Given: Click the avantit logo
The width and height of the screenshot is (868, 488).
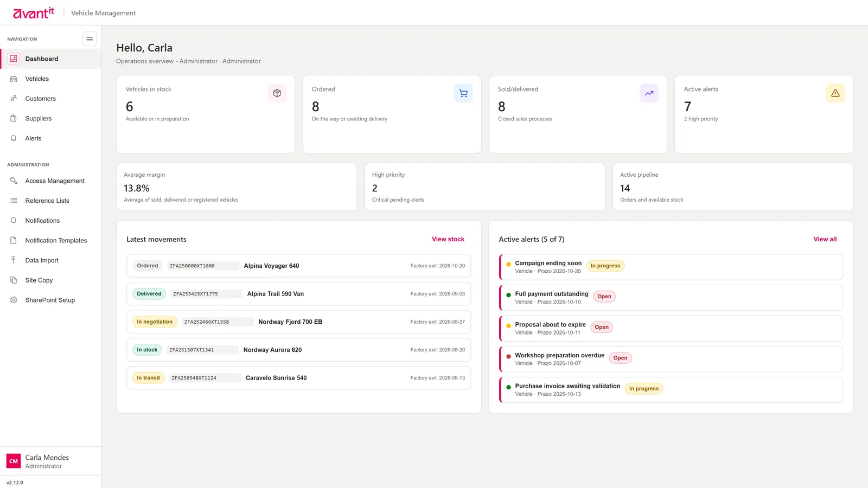Looking at the screenshot, I should pyautogui.click(x=34, y=13).
